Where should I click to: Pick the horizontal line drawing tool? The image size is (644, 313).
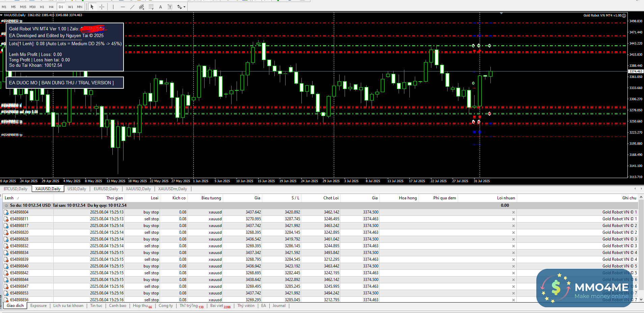click(x=123, y=7)
